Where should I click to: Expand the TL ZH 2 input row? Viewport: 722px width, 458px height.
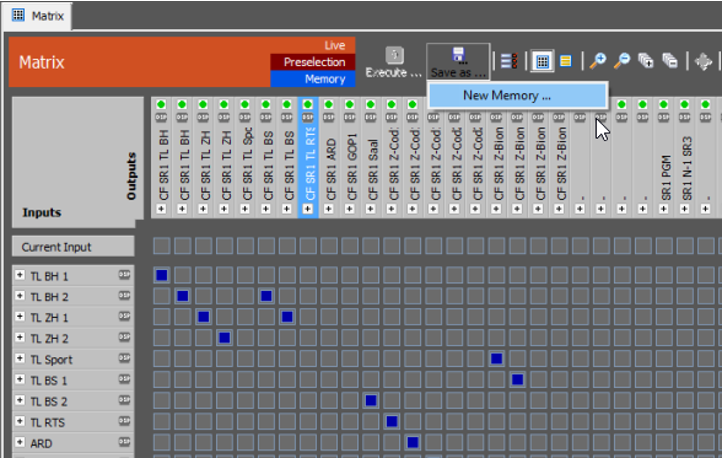(20, 337)
